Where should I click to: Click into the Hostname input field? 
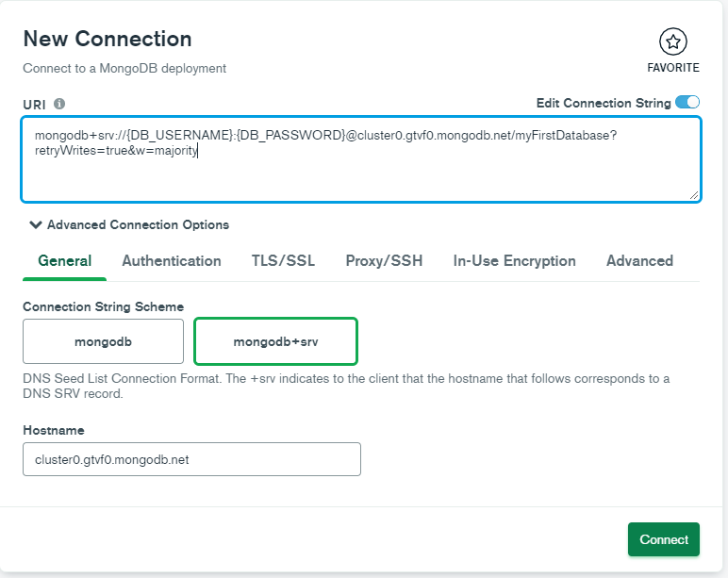(x=191, y=459)
